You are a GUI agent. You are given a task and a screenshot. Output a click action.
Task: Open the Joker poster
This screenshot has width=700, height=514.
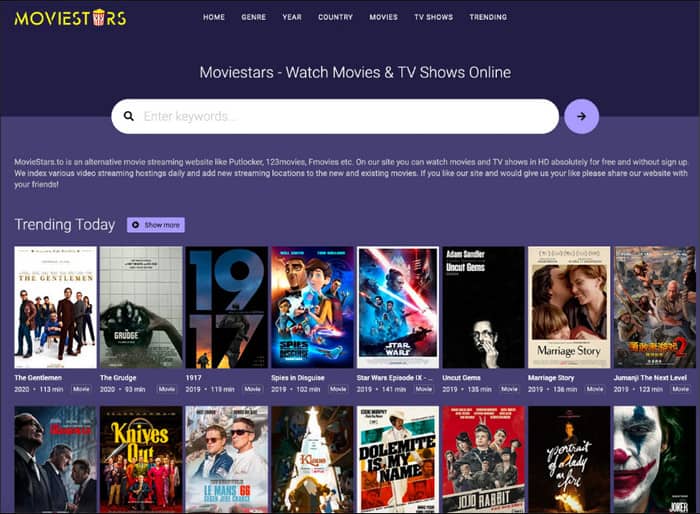[x=655, y=460]
